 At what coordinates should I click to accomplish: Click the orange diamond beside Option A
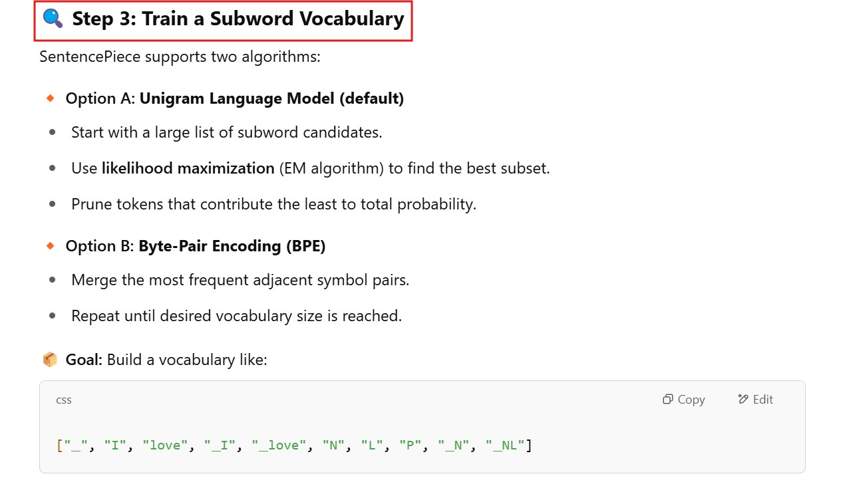50,98
